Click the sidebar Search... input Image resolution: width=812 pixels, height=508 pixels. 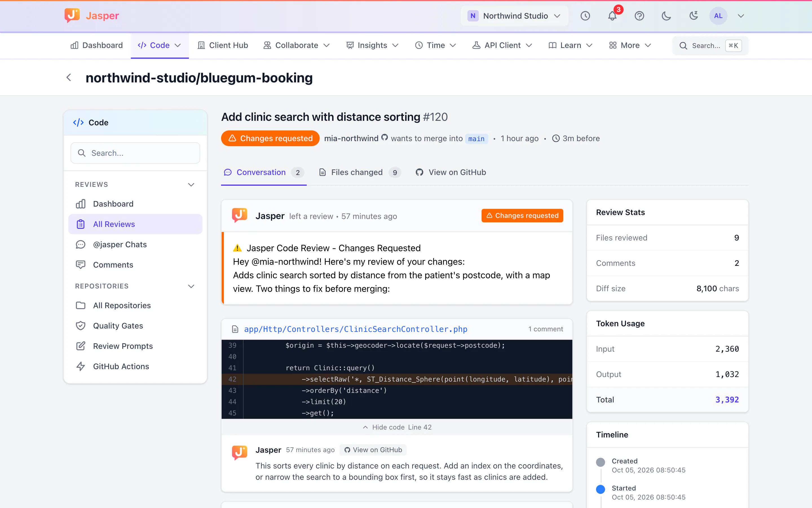tap(135, 153)
